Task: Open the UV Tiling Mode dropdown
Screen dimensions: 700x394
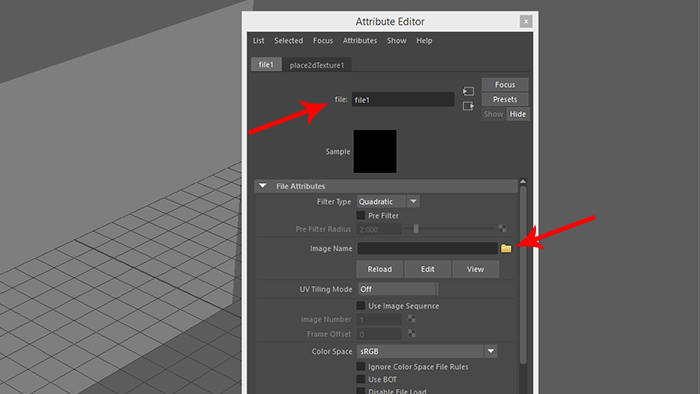Action: [x=397, y=289]
